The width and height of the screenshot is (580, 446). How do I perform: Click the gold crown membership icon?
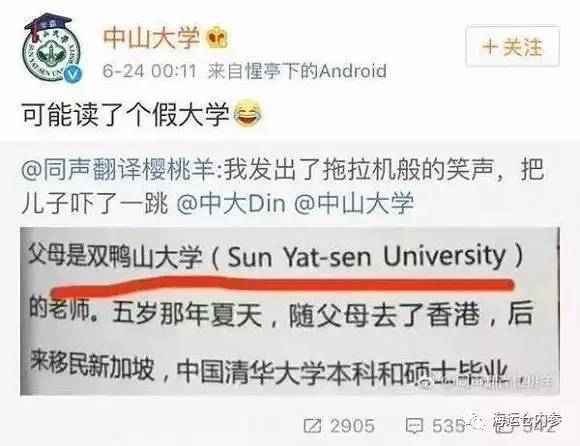[218, 38]
